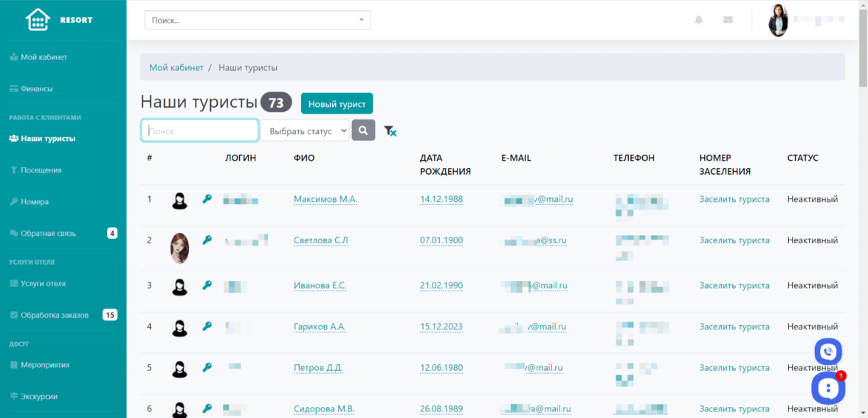Expand the top search combo box
Screen dimensions: 868x418
tap(257, 20)
